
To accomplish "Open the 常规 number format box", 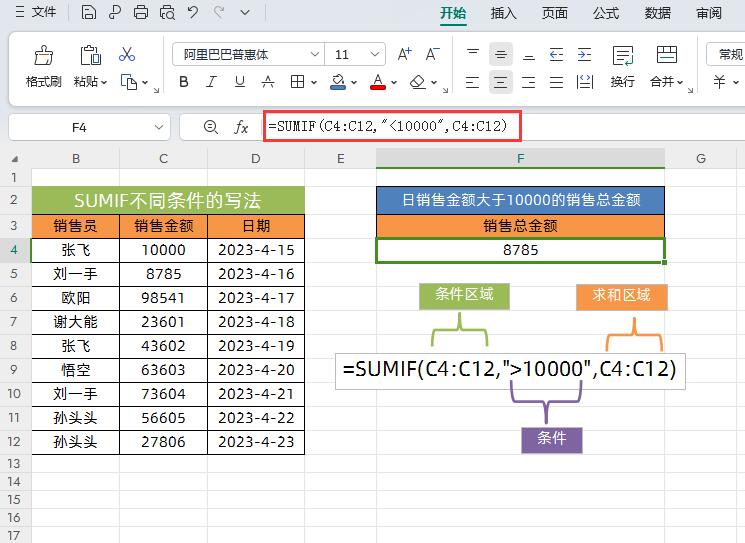I will 726,54.
